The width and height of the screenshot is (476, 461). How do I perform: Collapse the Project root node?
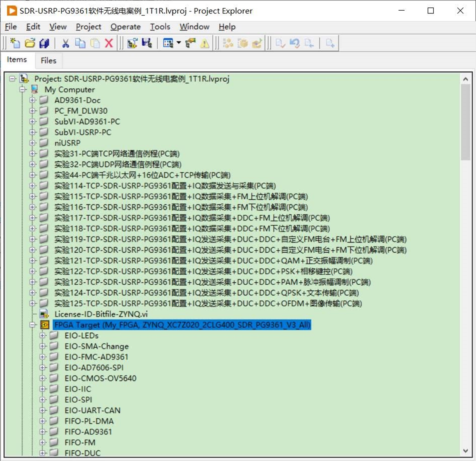click(x=12, y=79)
